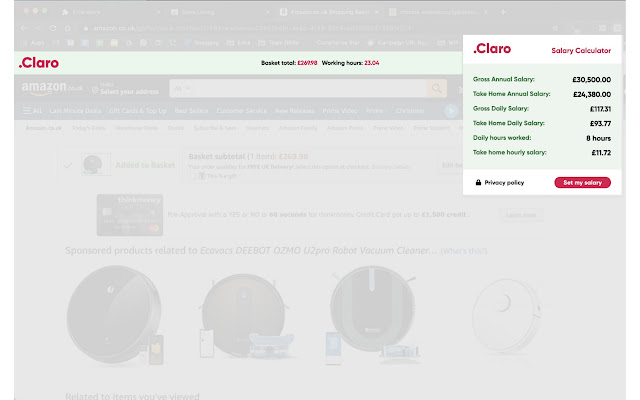Screen dimensions: 640x400
Task: Open the Shopping bookmarks folder
Action: click(202, 43)
